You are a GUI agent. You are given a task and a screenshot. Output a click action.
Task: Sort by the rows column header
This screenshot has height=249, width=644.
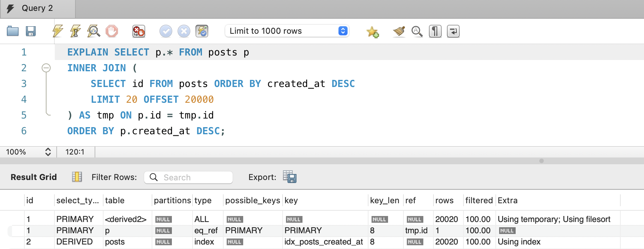pyautogui.click(x=444, y=201)
